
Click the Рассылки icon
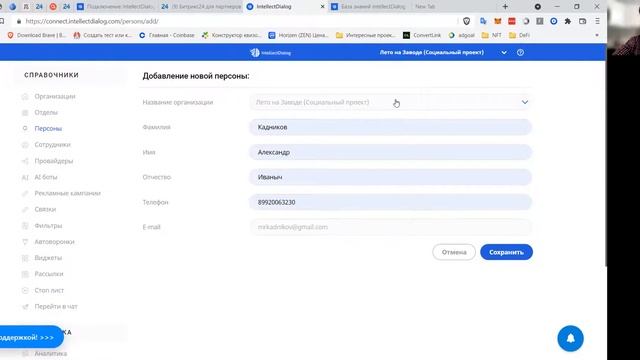25,274
